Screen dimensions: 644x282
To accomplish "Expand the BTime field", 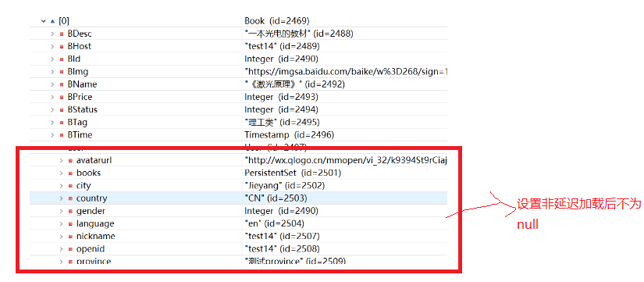I will (x=52, y=135).
